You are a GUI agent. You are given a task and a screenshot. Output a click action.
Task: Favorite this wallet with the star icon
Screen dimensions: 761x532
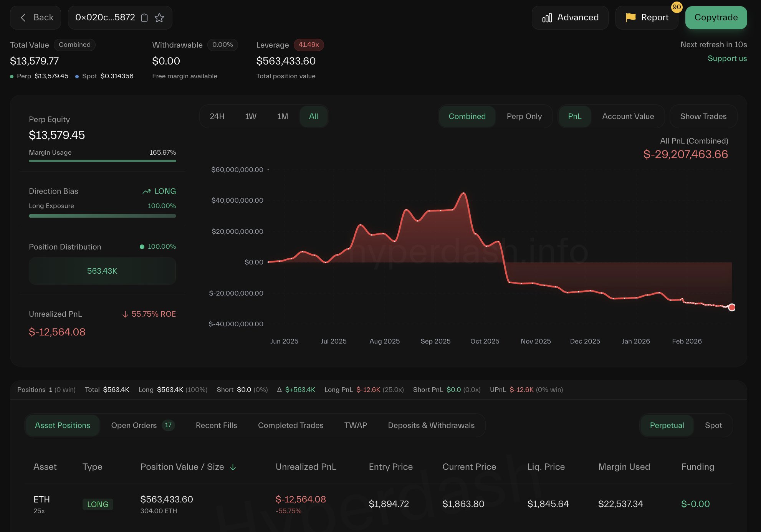(x=159, y=18)
